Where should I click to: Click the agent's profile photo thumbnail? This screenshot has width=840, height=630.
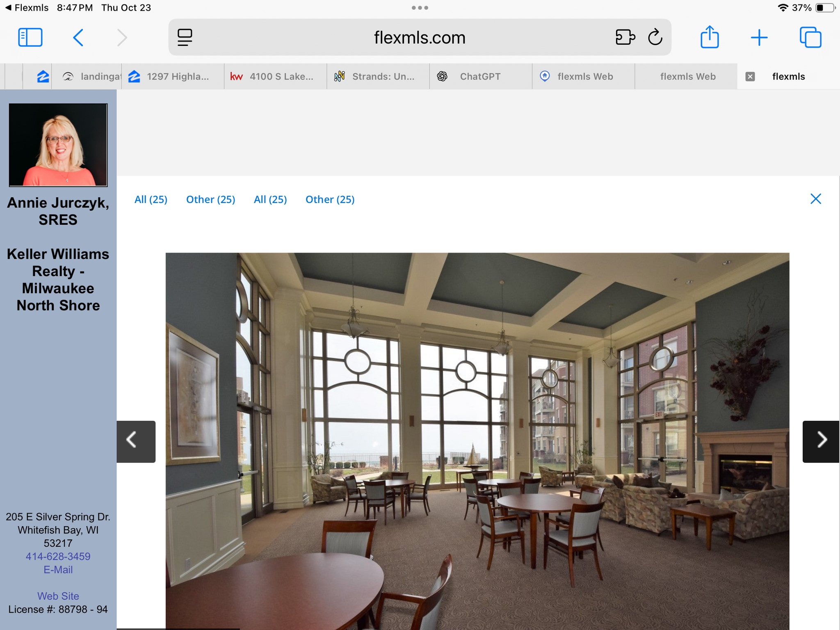(x=57, y=143)
